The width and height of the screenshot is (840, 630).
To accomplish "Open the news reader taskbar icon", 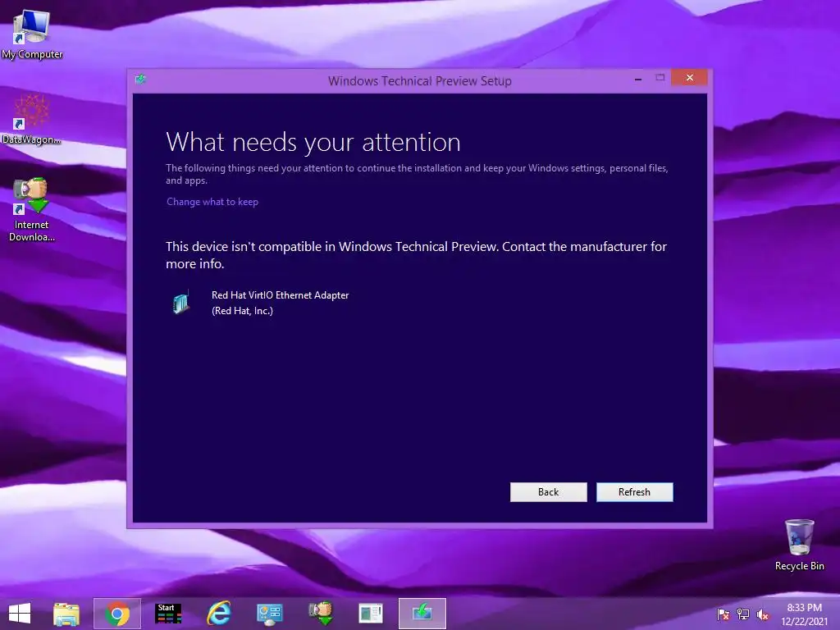I will 371,614.
